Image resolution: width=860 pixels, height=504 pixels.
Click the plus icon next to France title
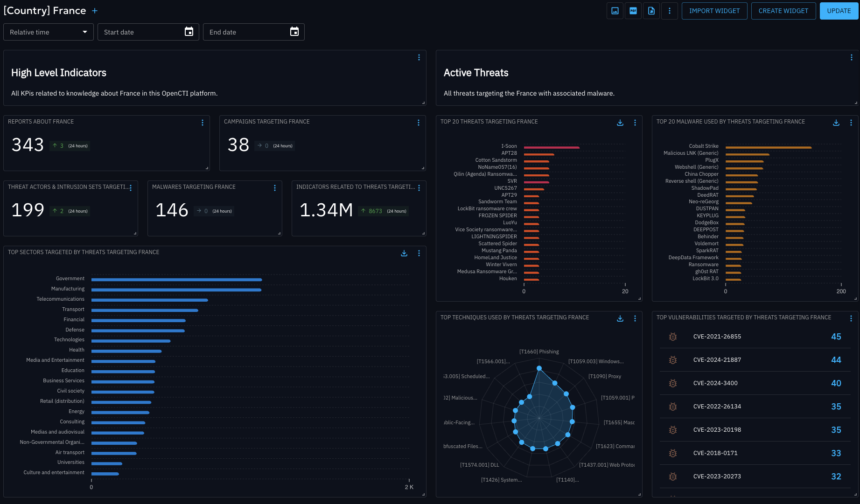pyautogui.click(x=95, y=10)
